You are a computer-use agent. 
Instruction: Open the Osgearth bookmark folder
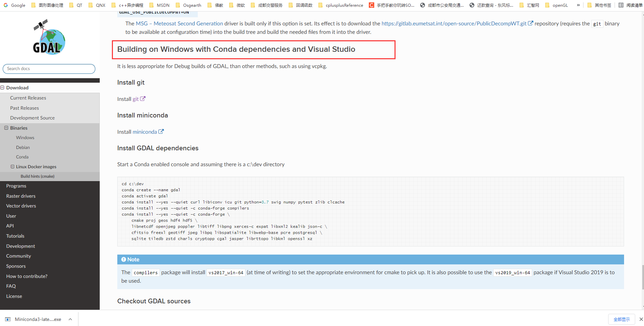coord(188,5)
